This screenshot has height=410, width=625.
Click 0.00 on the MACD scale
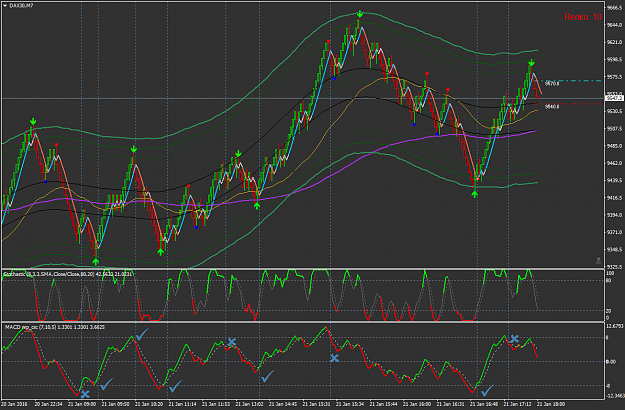[611, 361]
